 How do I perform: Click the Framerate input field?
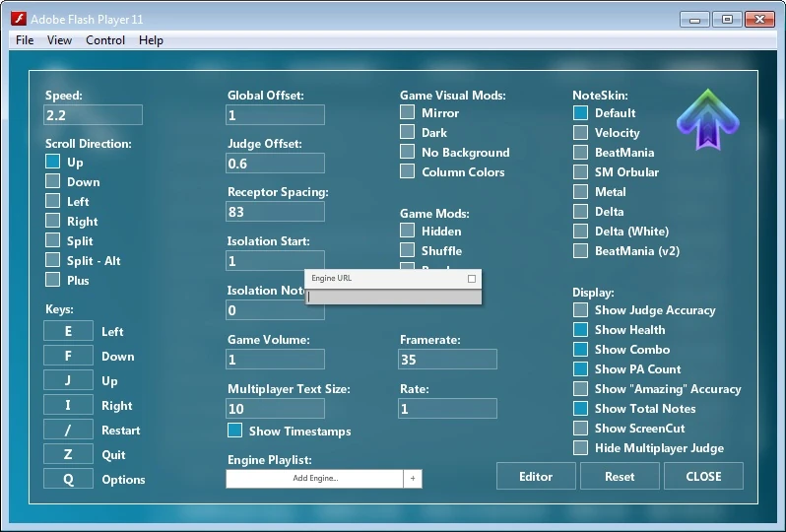click(x=447, y=359)
